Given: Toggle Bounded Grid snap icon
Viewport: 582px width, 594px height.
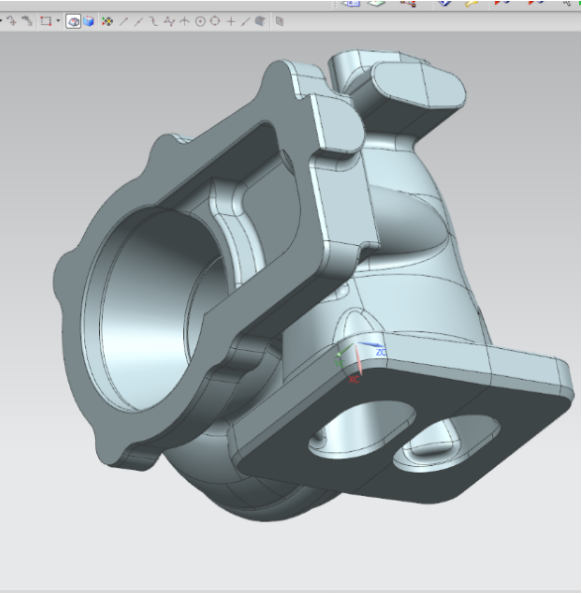Looking at the screenshot, I should click(x=280, y=22).
